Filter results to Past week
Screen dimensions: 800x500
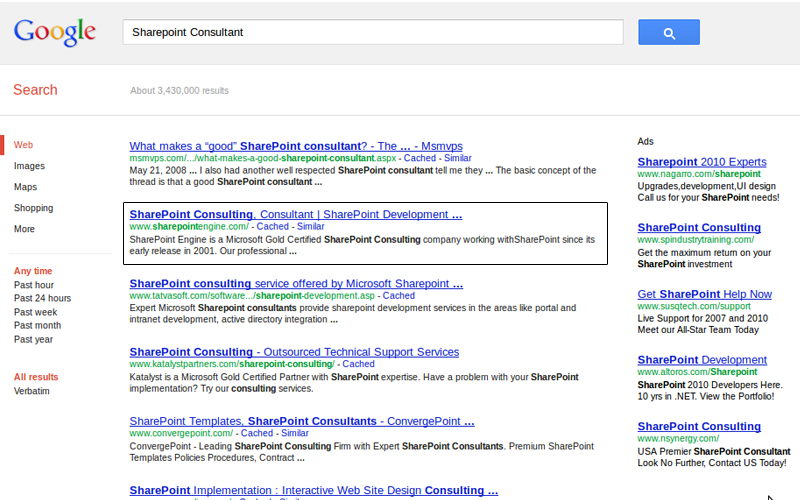pyautogui.click(x=36, y=312)
